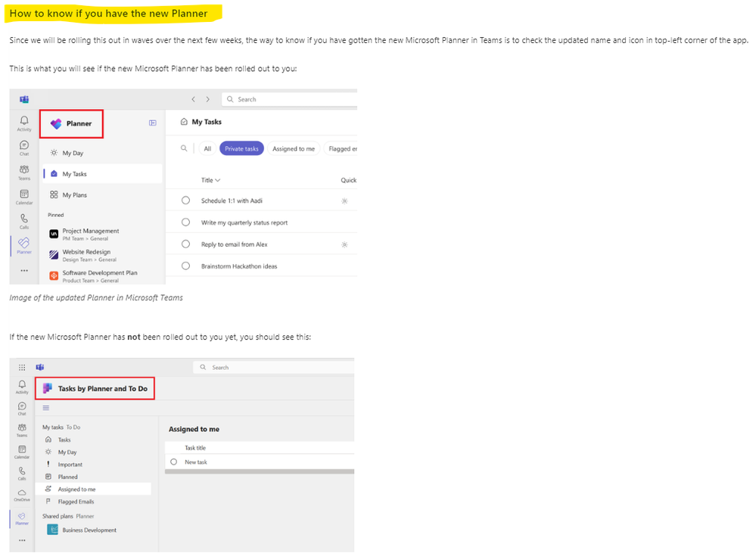The height and width of the screenshot is (553, 756).
Task: Select Assigned to me in the To Do list
Action: pos(93,489)
